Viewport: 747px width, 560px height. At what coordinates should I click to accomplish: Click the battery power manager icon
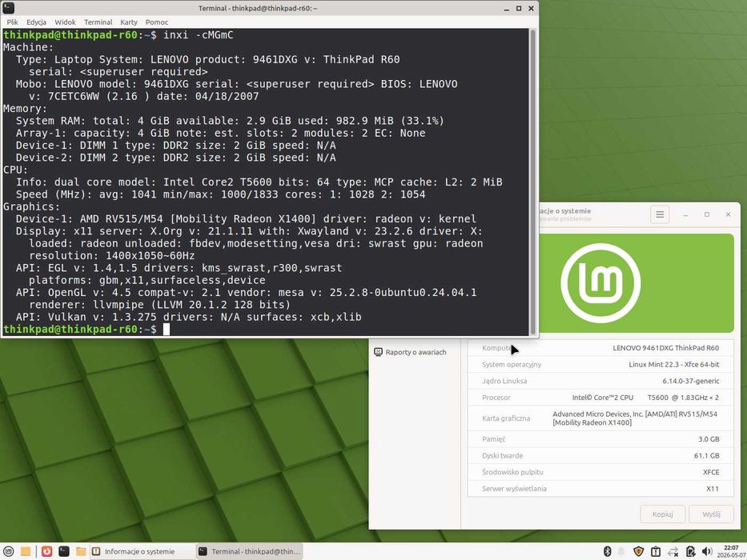tap(690, 551)
